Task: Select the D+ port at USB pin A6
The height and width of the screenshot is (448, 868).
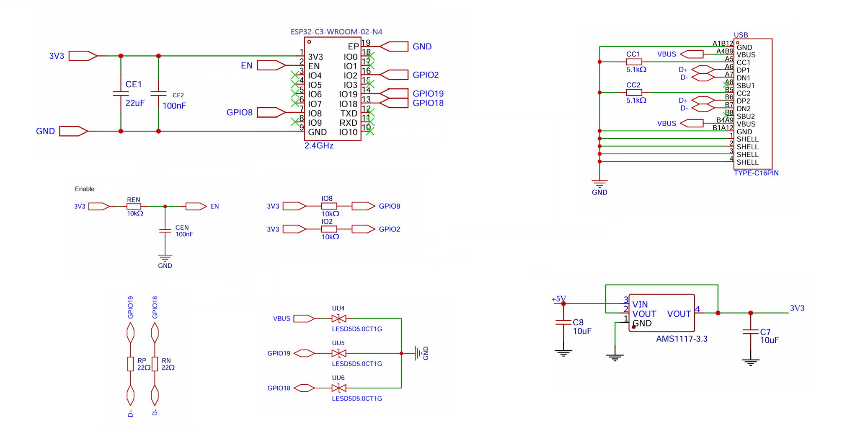Action: 703,70
